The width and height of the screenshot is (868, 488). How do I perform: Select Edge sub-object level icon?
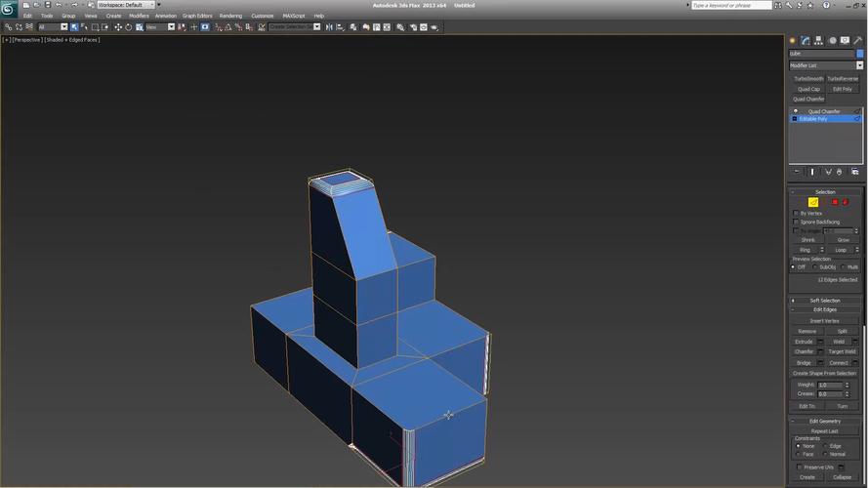tap(813, 202)
